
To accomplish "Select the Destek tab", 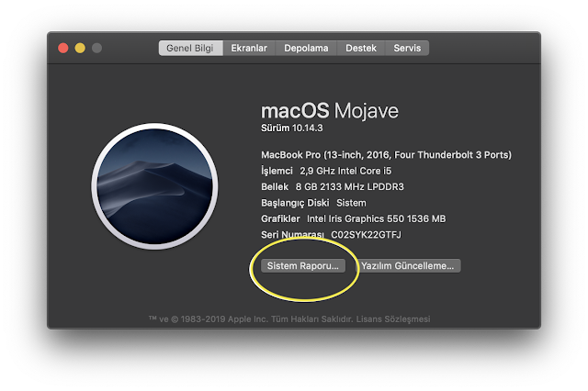I will (361, 48).
